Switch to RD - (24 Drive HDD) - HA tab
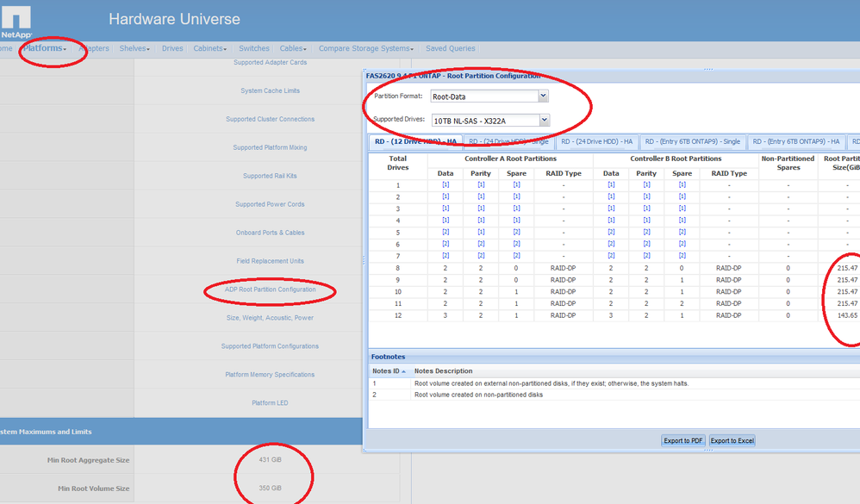Image resolution: width=860 pixels, height=504 pixels. [596, 141]
